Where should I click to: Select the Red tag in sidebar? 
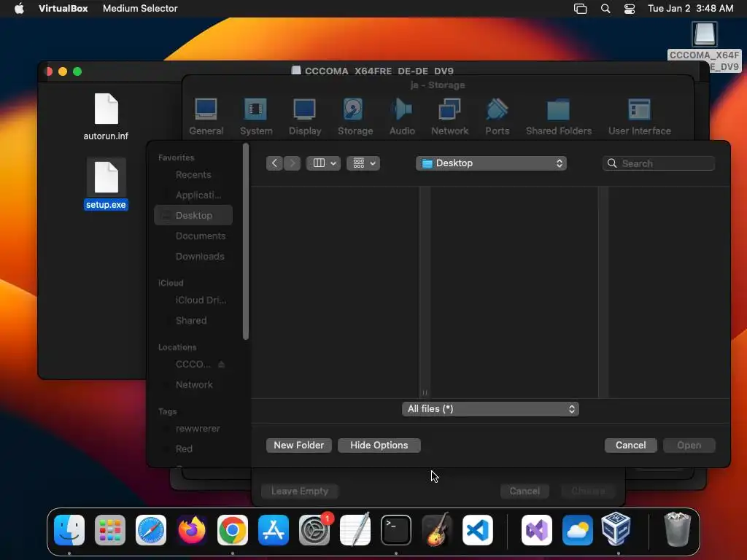point(193,448)
